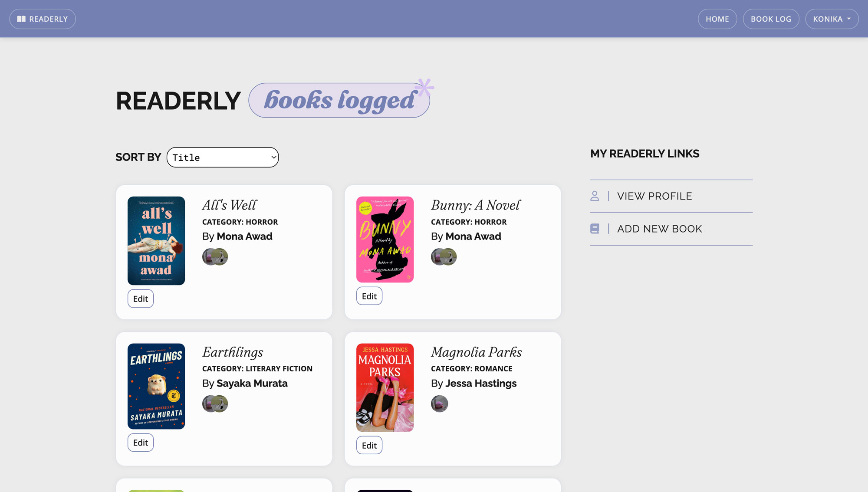The height and width of the screenshot is (492, 868).
Task: Expand the Konika user menu
Action: [832, 19]
